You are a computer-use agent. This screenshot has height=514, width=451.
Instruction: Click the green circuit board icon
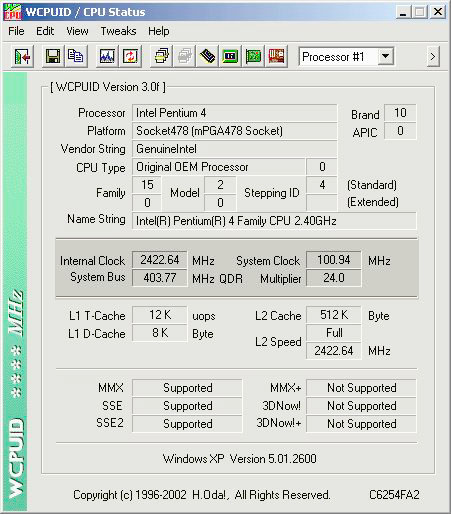(x=253, y=57)
